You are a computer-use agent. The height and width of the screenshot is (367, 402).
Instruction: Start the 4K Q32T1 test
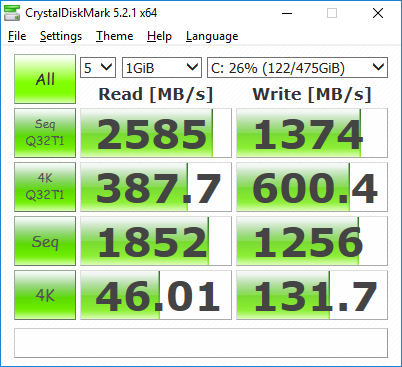tap(45, 187)
